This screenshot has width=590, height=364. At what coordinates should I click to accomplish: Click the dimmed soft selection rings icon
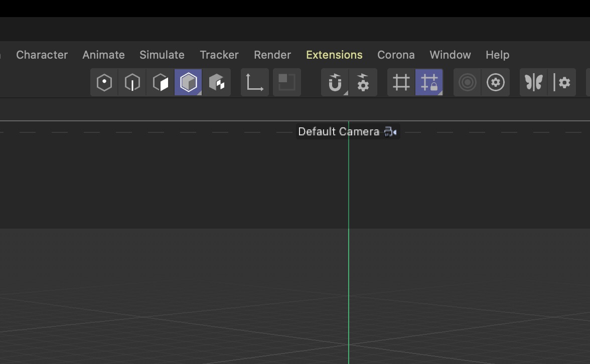[468, 82]
